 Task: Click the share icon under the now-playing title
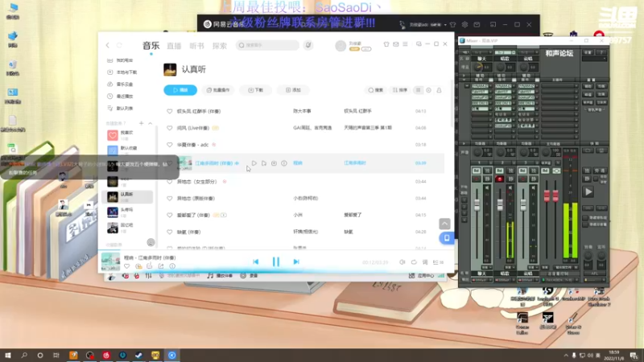[x=161, y=266]
